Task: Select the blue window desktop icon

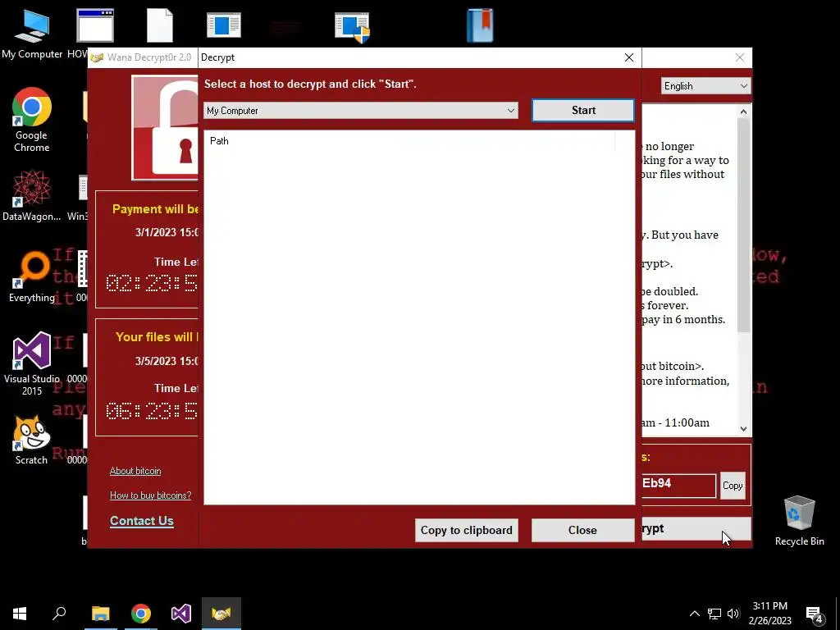Action: tap(223, 25)
